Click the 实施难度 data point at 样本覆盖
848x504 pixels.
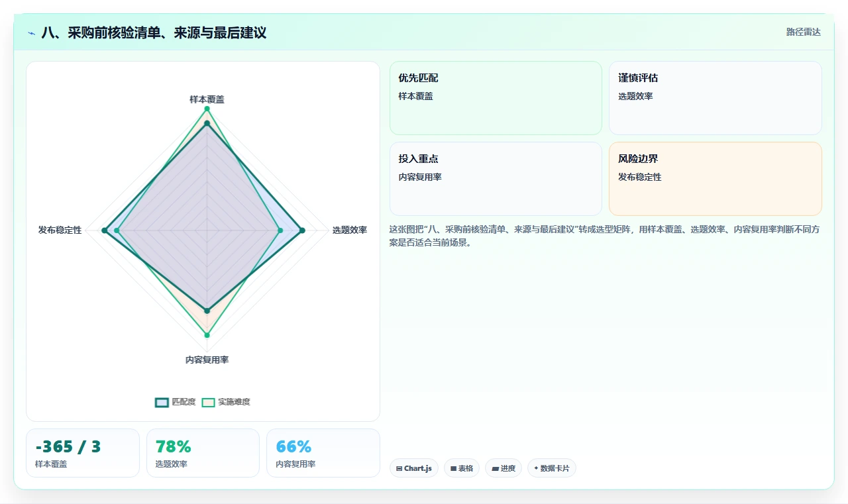207,109
